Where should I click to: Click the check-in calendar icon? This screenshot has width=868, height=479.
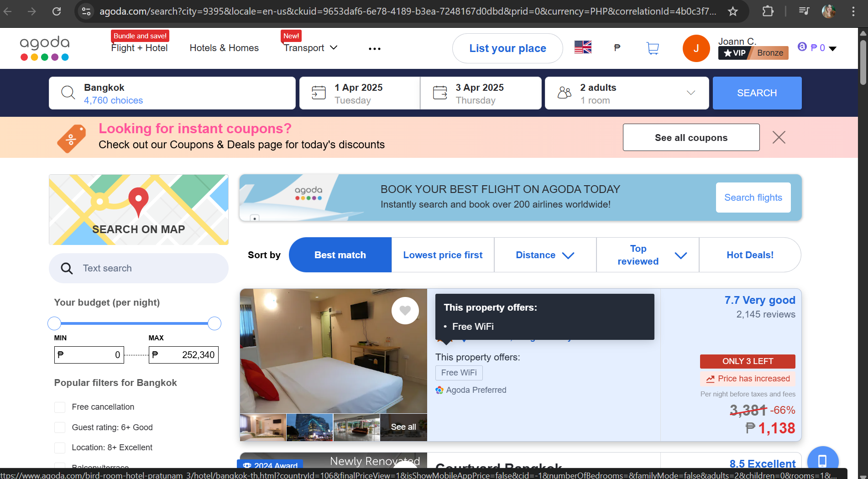319,93
